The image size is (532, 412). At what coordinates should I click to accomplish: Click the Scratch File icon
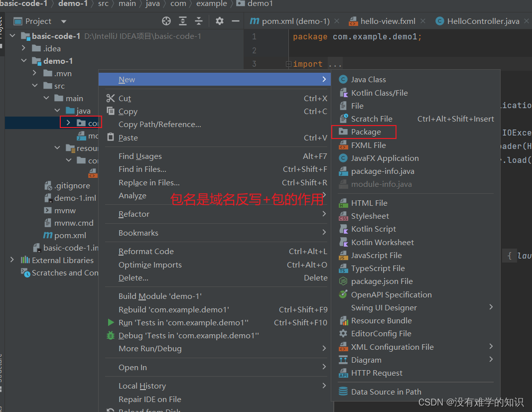click(x=343, y=119)
